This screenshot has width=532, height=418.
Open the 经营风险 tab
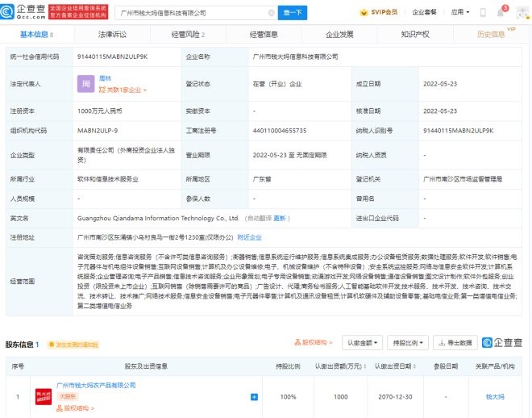(188, 35)
